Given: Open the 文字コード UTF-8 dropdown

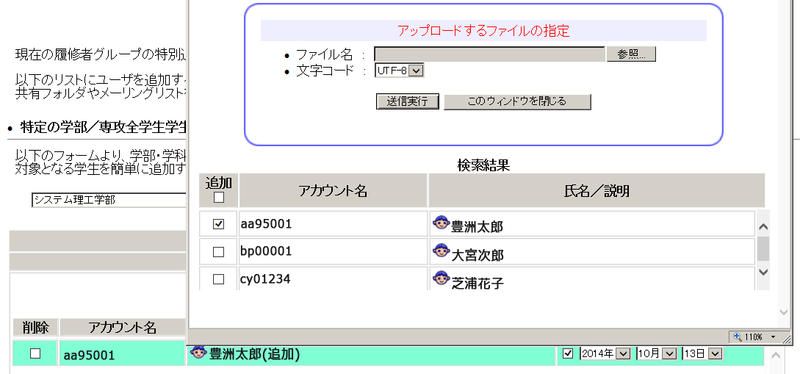Looking at the screenshot, I should click(399, 71).
